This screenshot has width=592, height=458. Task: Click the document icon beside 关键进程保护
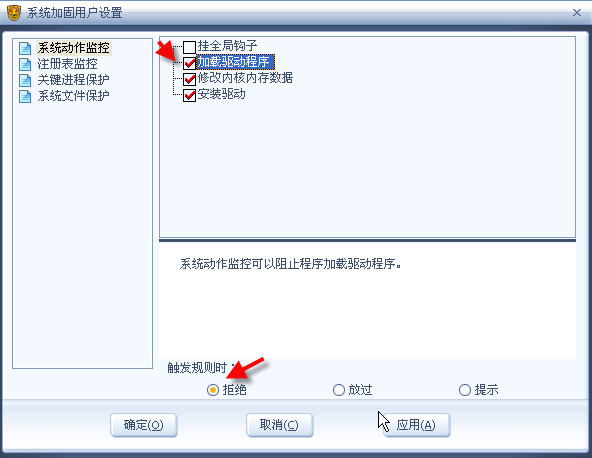click(x=25, y=80)
